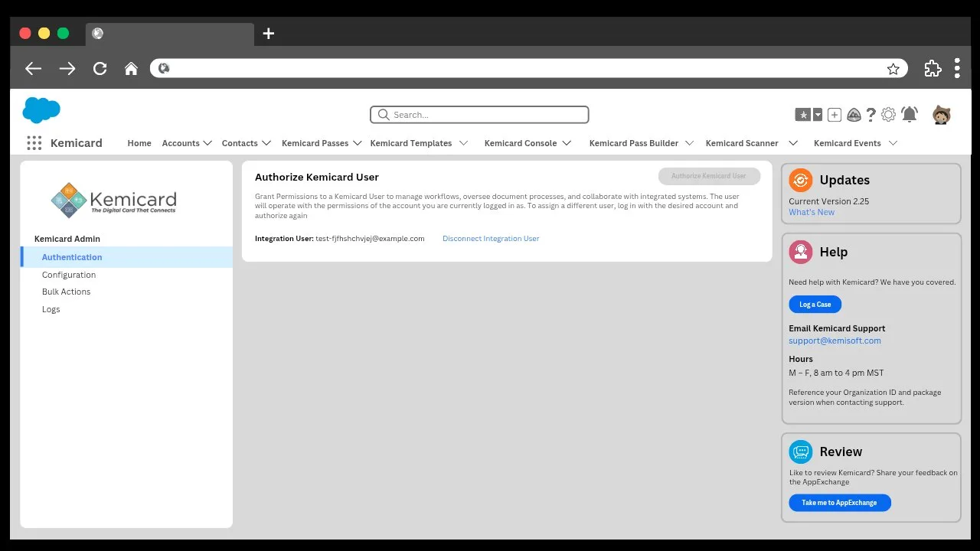Open a new browser tab
The width and height of the screenshot is (980, 551).
coord(268,33)
